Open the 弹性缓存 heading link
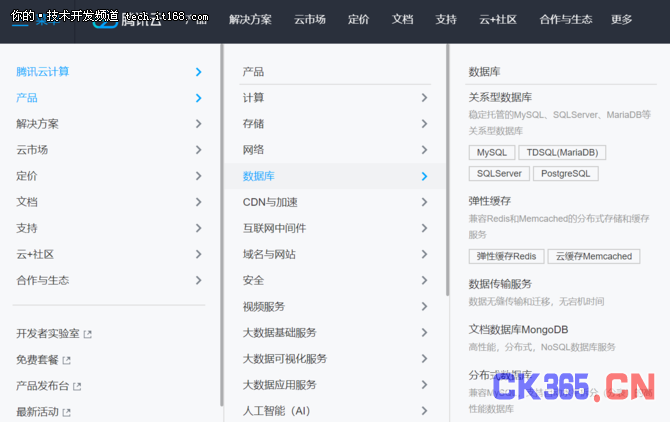The height and width of the screenshot is (422, 670). (x=490, y=201)
